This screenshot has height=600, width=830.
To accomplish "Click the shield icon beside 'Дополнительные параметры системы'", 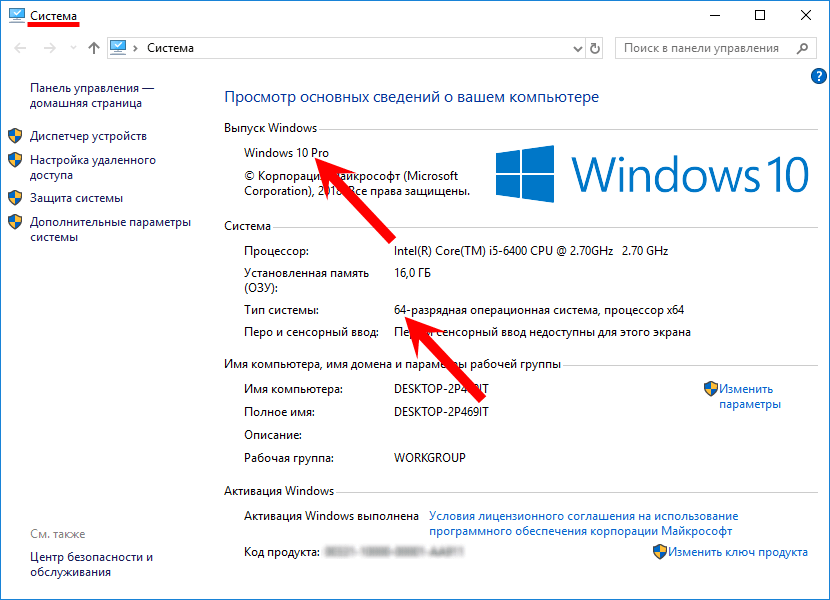I will [x=15, y=221].
